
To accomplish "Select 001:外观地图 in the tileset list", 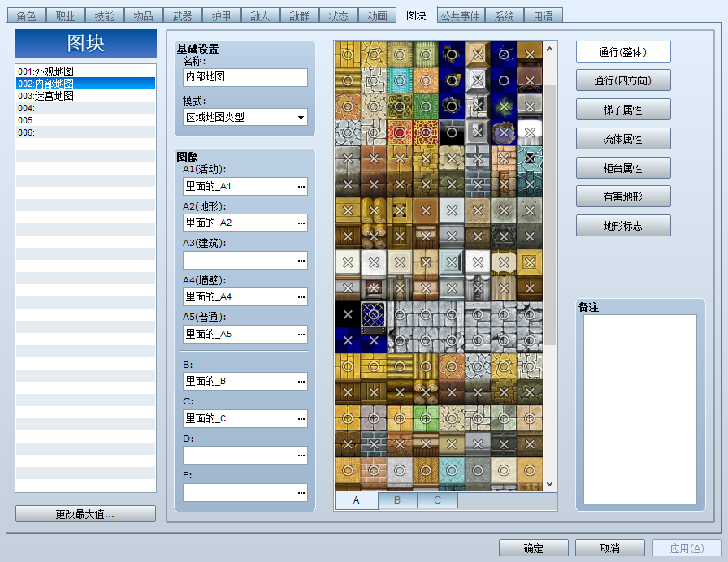I will coord(85,71).
